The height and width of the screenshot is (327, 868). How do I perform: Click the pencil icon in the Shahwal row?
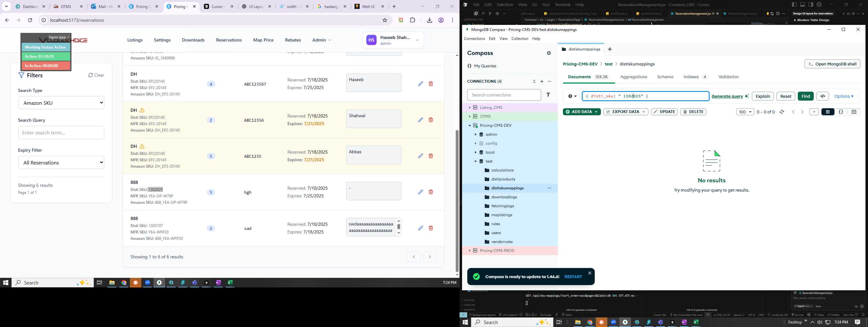[421, 120]
